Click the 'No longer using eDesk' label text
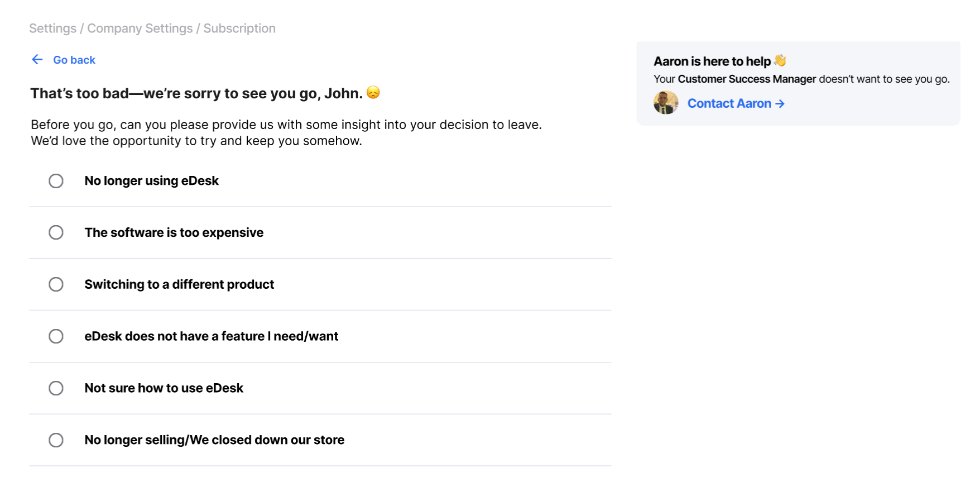Viewport: 980px width, 496px height. tap(151, 181)
